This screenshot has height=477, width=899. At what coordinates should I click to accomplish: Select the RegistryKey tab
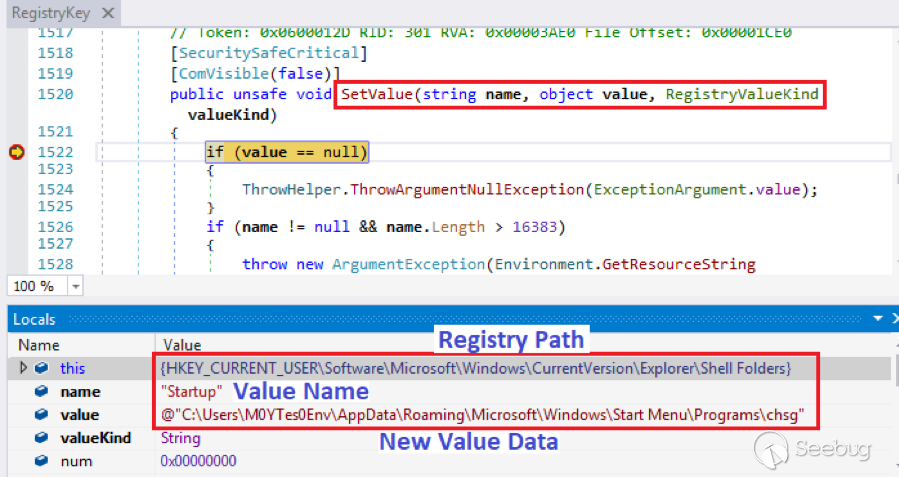(51, 13)
